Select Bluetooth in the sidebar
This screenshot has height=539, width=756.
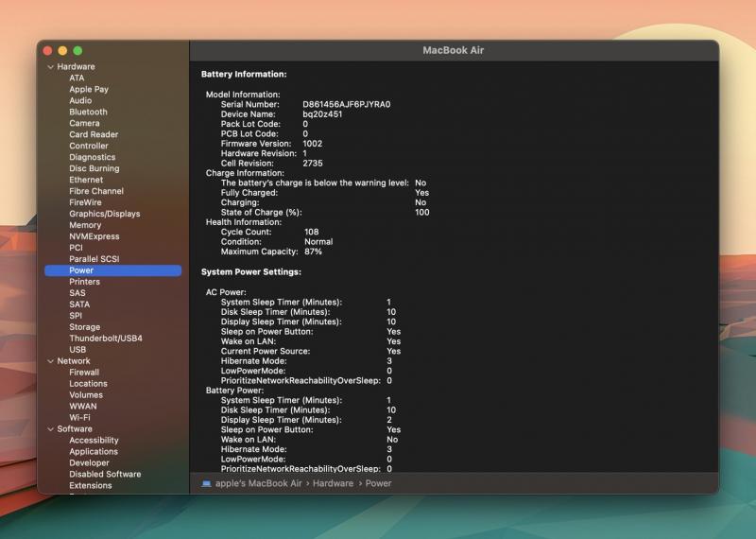click(x=88, y=112)
